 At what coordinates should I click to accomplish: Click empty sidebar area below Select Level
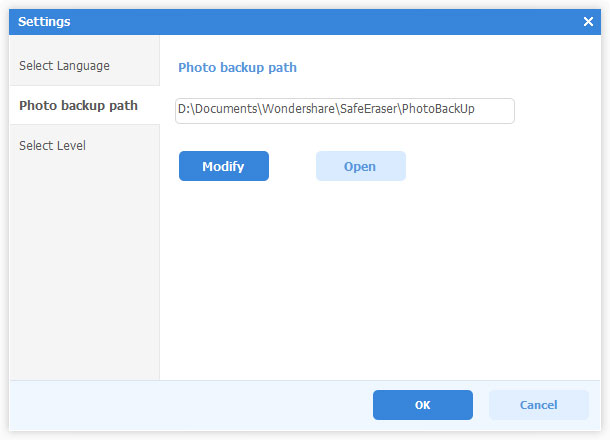(x=84, y=270)
